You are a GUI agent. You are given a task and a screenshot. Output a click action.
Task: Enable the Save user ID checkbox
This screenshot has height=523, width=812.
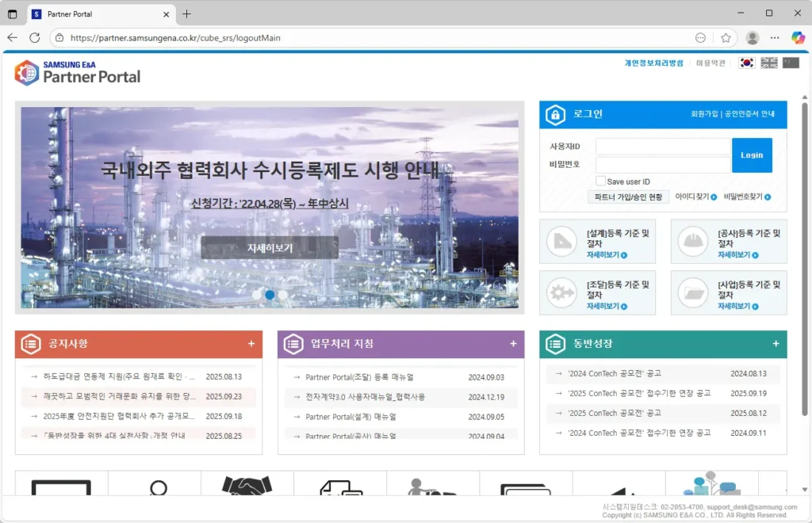click(600, 181)
